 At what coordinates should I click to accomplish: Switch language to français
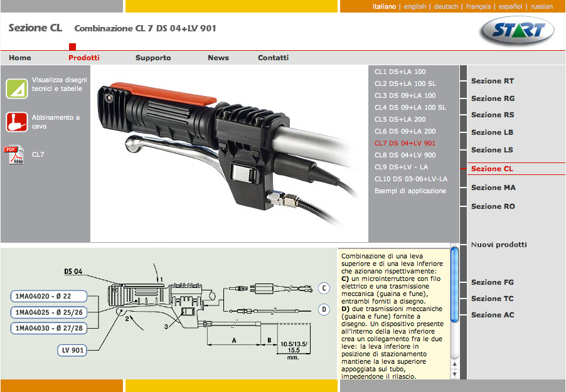pos(478,6)
